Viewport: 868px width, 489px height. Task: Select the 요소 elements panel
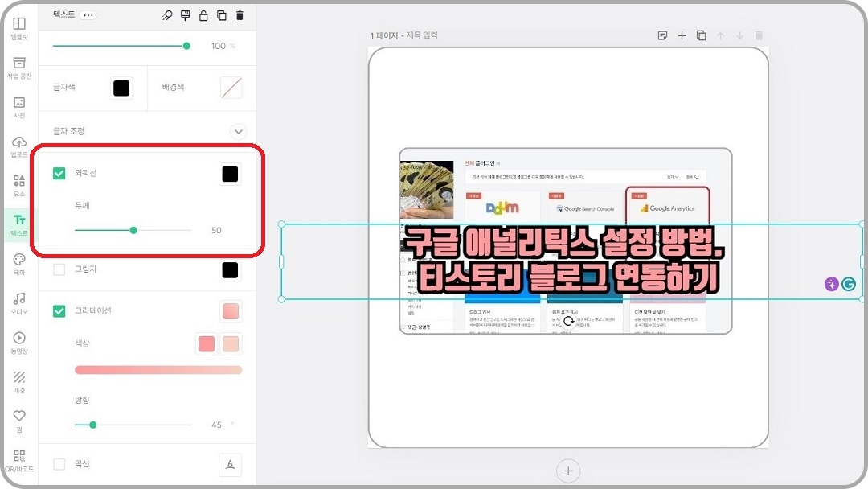point(18,185)
